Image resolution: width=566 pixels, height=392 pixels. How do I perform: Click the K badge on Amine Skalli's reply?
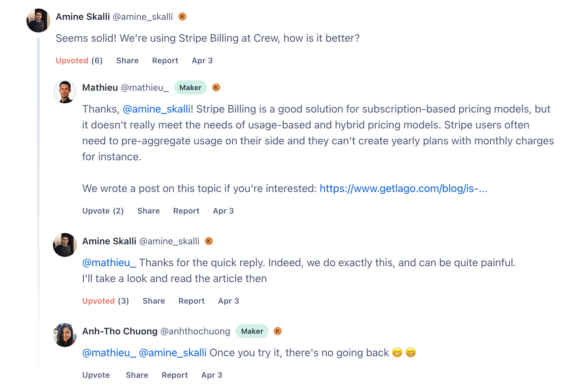click(209, 241)
